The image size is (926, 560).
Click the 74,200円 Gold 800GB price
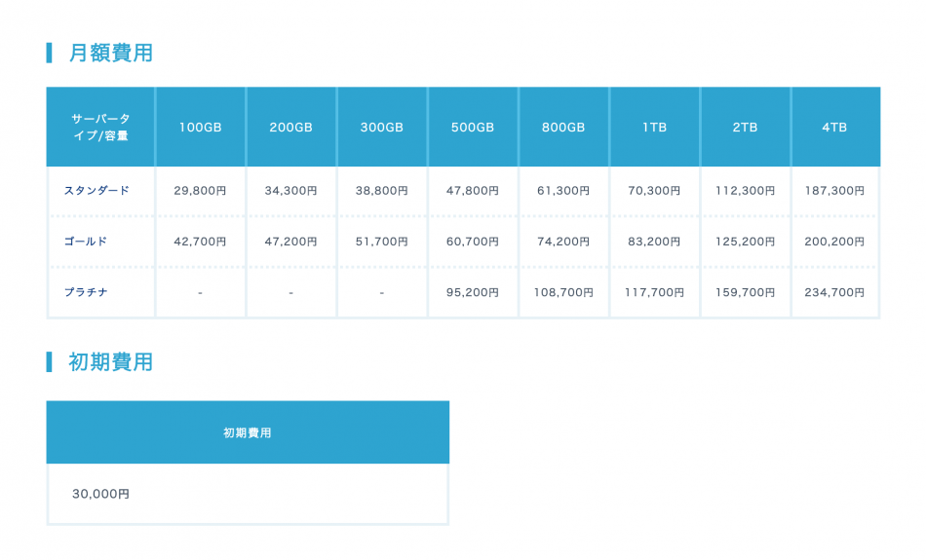coord(563,242)
